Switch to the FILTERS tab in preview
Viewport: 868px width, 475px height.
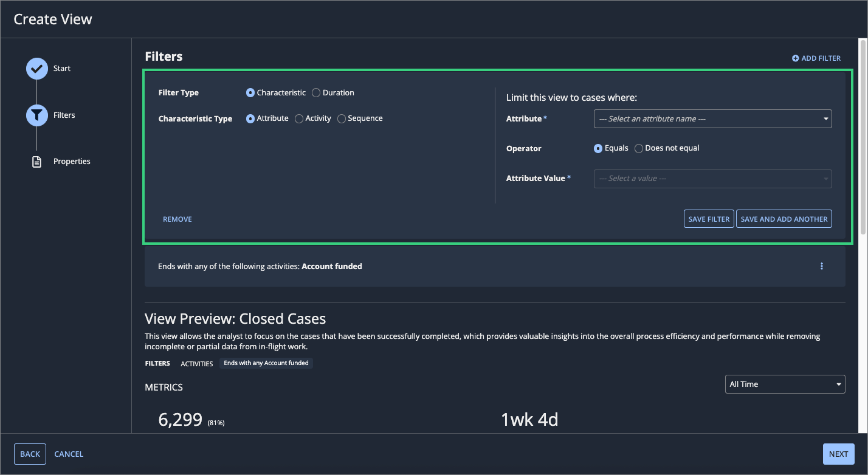click(157, 363)
